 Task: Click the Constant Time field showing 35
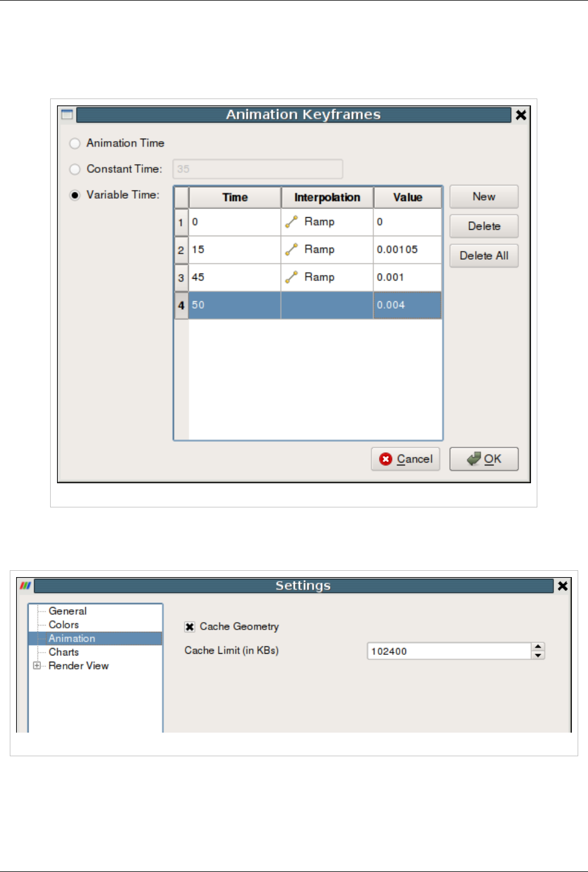coord(258,169)
